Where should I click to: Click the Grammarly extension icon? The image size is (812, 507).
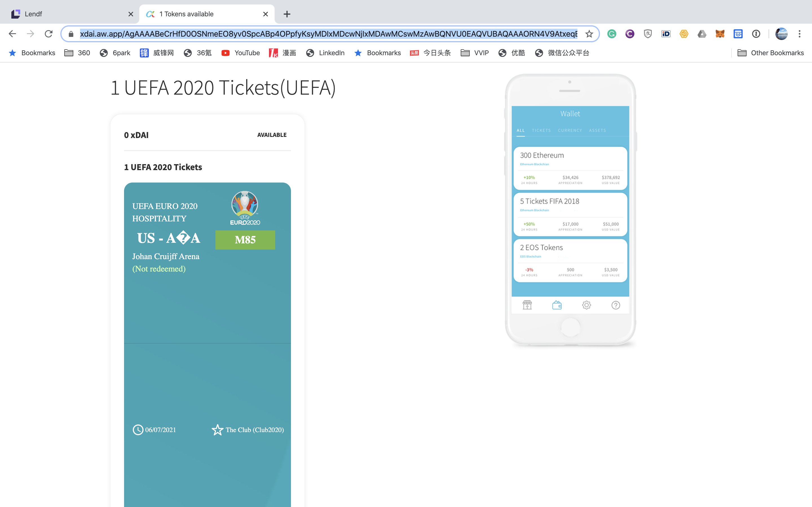[611, 34]
